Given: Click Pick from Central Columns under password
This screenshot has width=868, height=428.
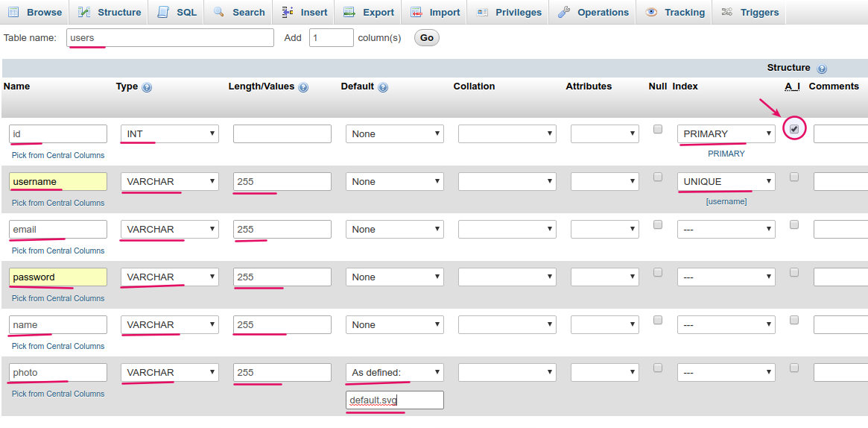Looking at the screenshot, I should click(58, 298).
